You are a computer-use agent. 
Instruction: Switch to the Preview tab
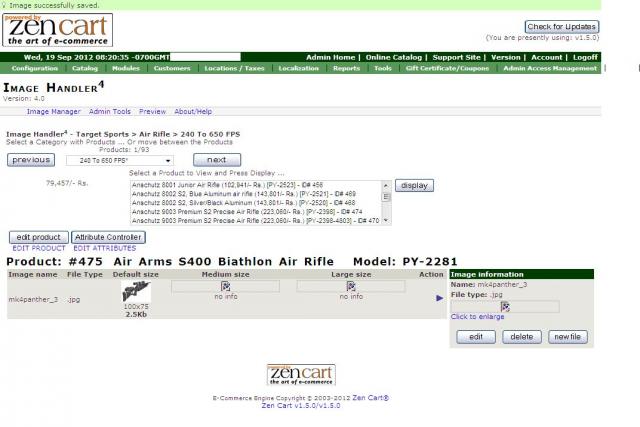click(x=152, y=111)
